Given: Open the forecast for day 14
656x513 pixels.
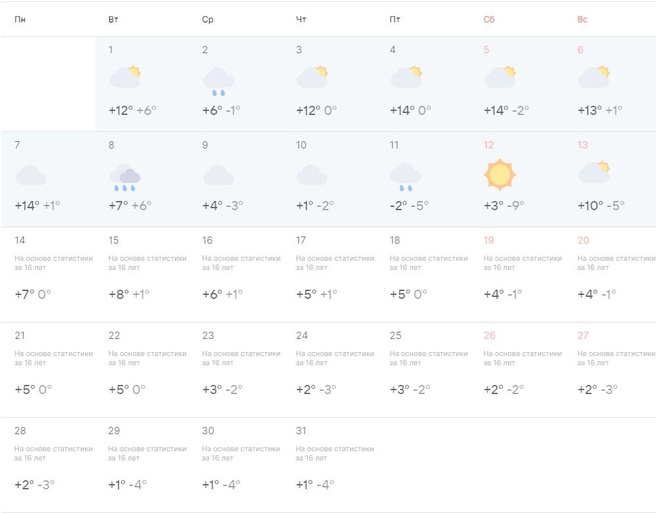Looking at the screenshot, I should point(47,272).
